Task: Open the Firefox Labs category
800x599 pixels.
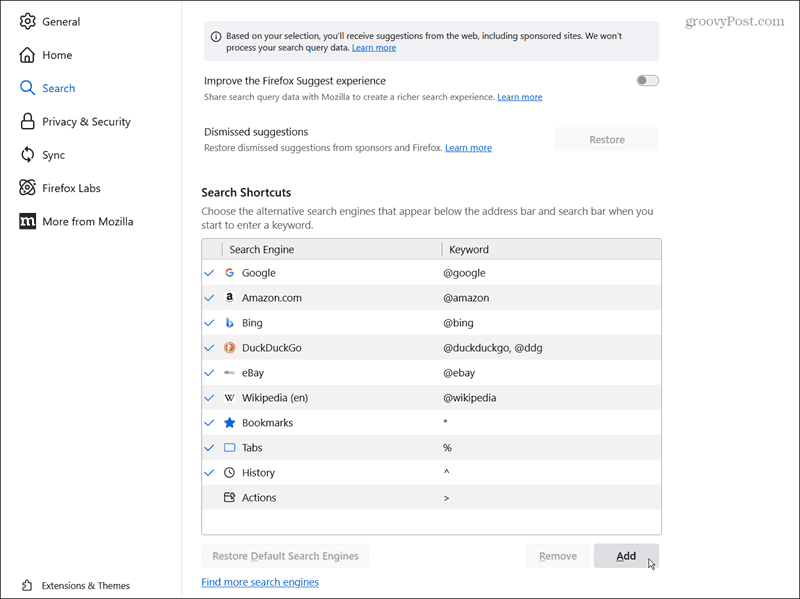Action: 71,188
